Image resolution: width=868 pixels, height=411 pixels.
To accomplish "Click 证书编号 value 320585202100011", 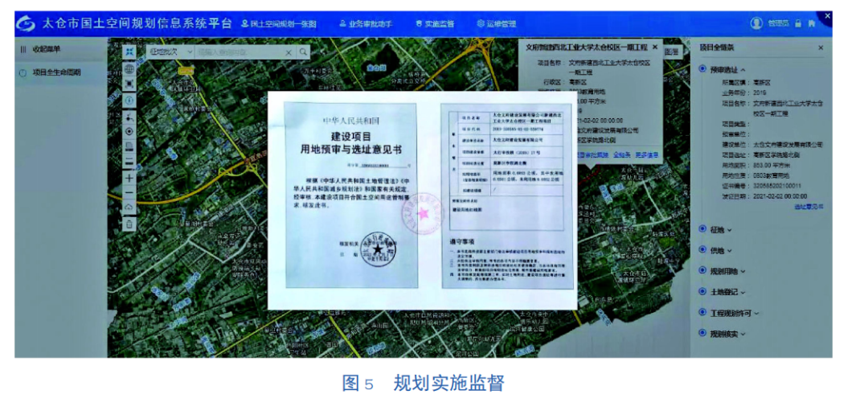I will click(777, 187).
